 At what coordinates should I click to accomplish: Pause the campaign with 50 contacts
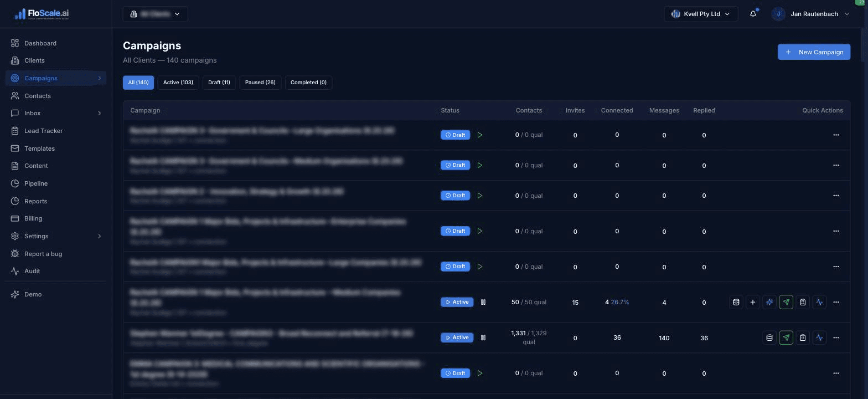coord(483,302)
